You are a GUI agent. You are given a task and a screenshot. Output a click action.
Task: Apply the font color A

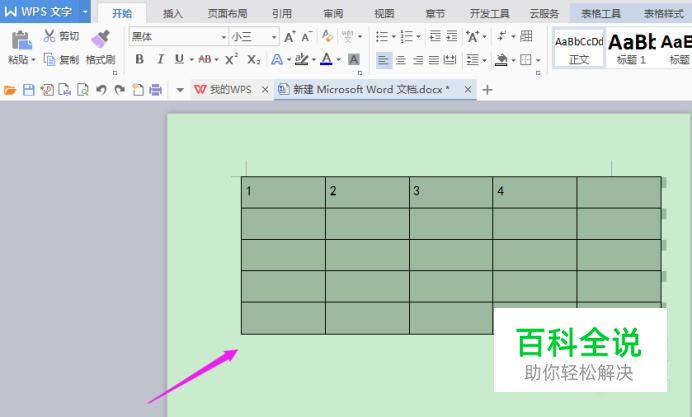point(326,59)
